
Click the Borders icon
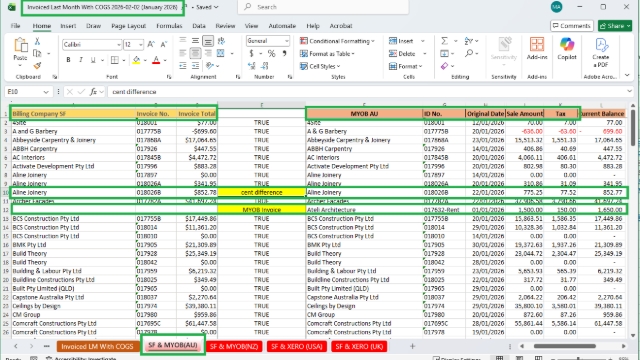tap(115, 60)
